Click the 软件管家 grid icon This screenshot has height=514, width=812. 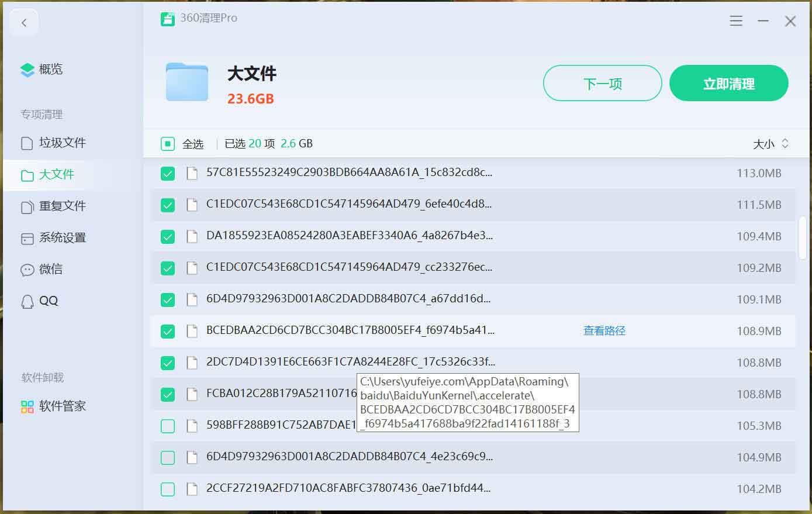click(27, 406)
